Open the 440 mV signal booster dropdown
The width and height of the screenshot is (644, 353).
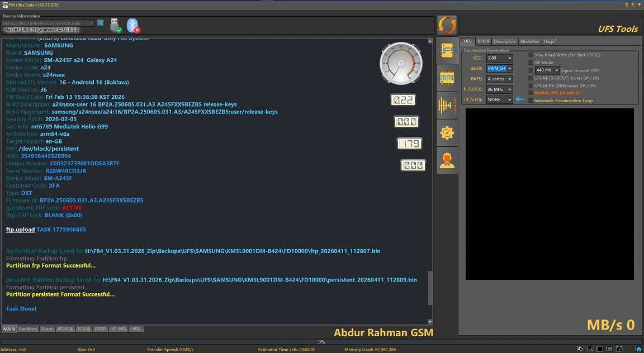[547, 70]
